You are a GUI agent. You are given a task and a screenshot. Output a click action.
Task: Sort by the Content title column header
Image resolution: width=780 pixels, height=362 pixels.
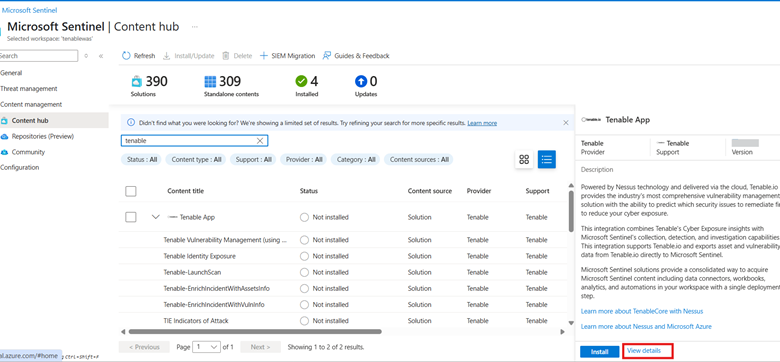186,191
